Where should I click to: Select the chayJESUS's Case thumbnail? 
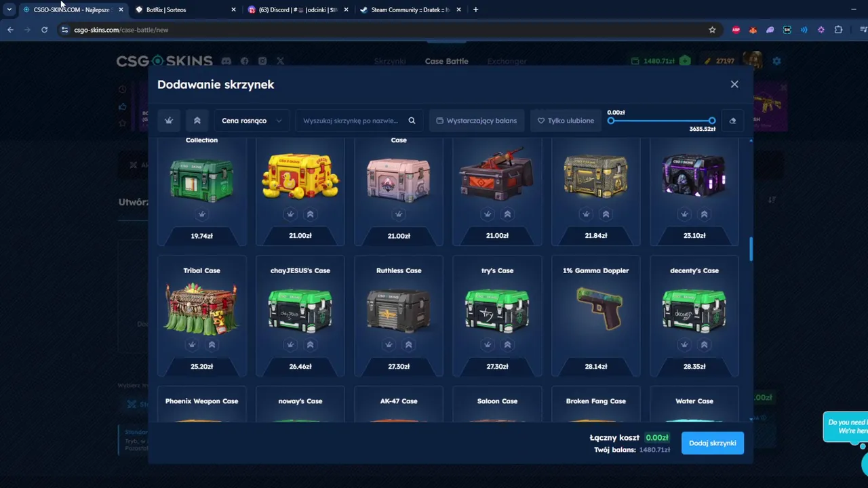point(300,310)
